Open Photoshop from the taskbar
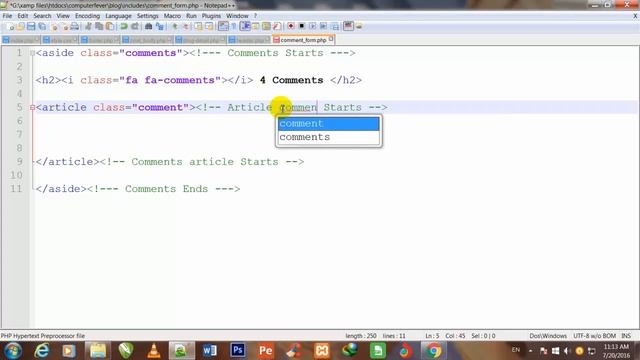Screen dimensions: 640x360 click(x=238, y=350)
